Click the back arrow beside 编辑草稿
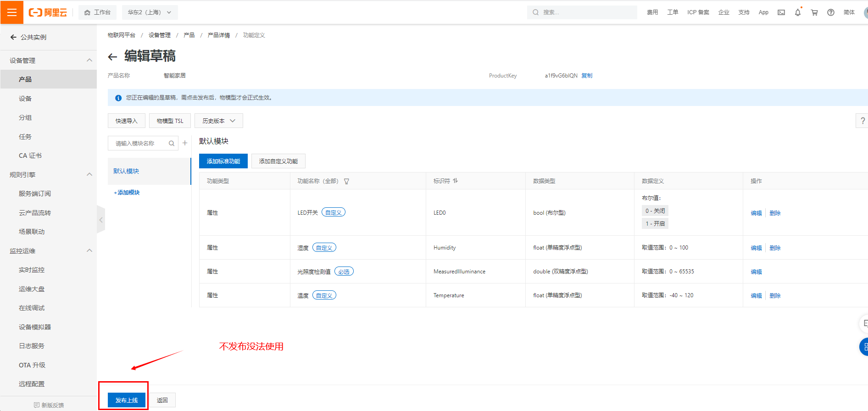 [x=112, y=57]
